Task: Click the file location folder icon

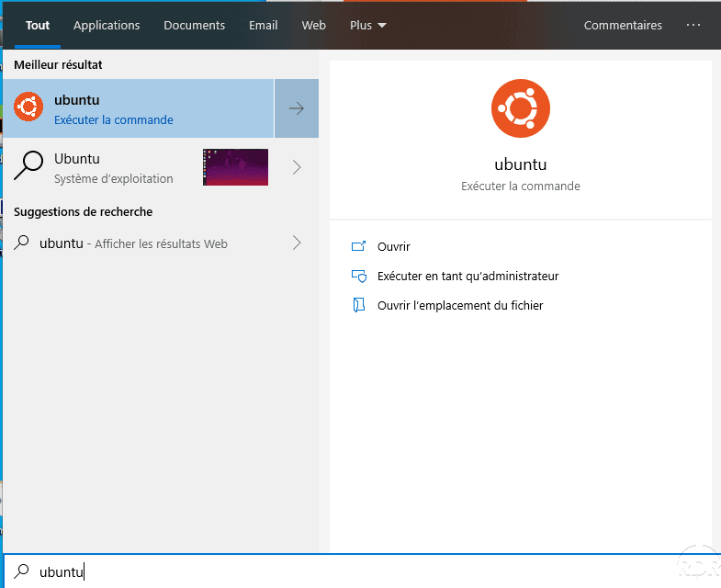Action: (x=358, y=305)
